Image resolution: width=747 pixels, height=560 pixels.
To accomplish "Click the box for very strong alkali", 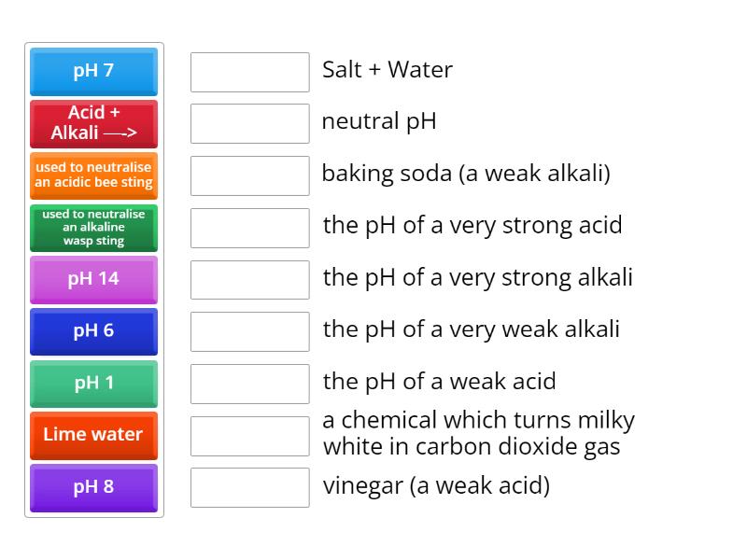I will [x=248, y=278].
